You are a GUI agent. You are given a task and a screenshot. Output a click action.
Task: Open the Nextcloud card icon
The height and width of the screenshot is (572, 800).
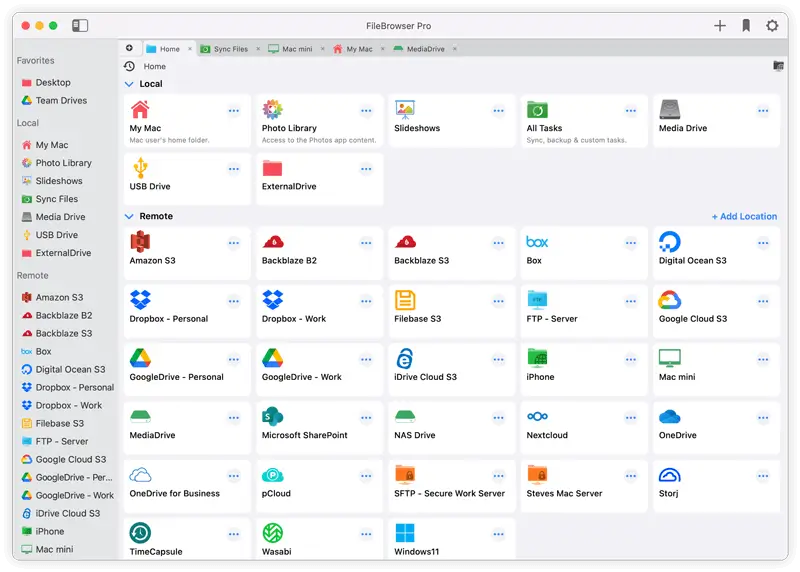tap(537, 416)
